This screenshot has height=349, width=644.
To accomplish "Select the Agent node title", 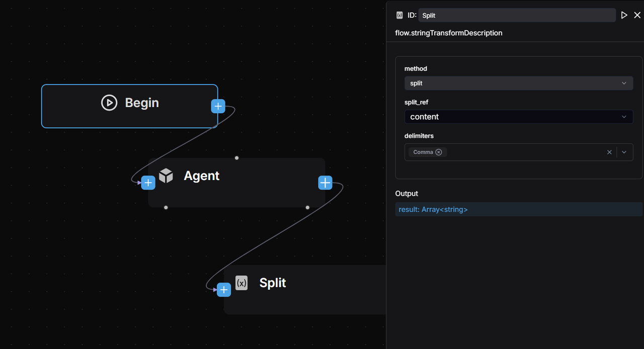I will pos(201,176).
